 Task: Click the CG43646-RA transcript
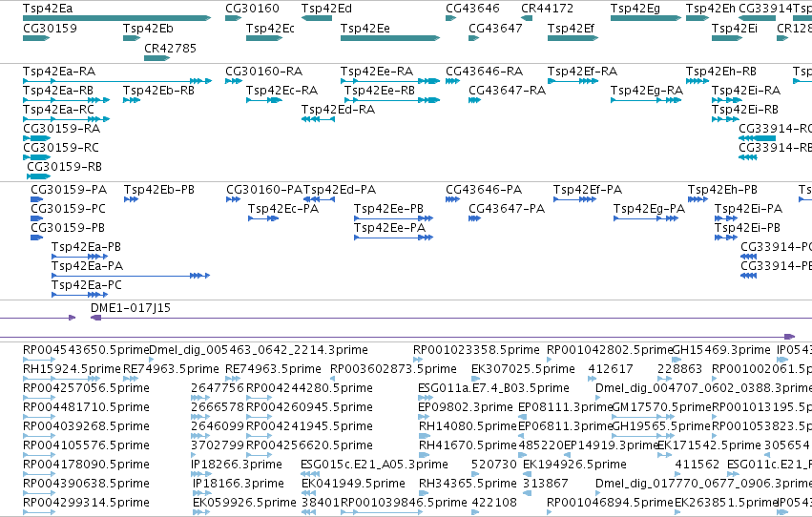click(x=452, y=81)
